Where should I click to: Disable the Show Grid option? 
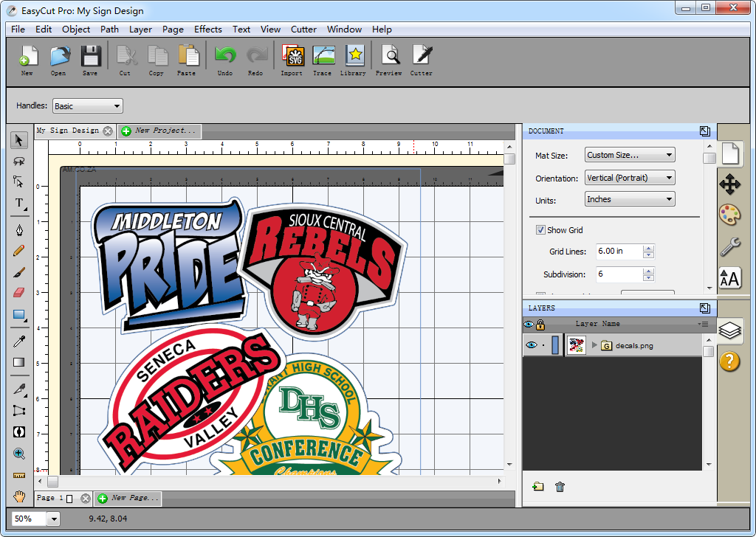tap(541, 229)
